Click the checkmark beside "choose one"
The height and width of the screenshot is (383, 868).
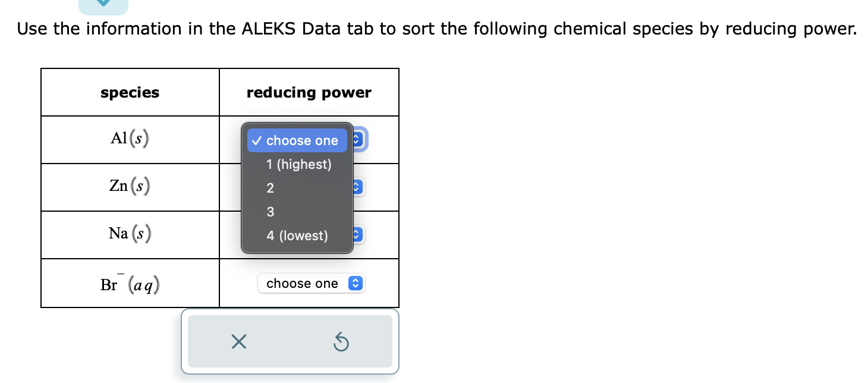point(256,140)
